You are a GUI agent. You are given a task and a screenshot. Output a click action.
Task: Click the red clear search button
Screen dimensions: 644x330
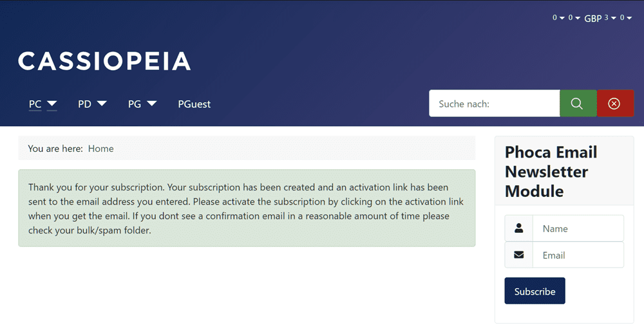pyautogui.click(x=615, y=104)
